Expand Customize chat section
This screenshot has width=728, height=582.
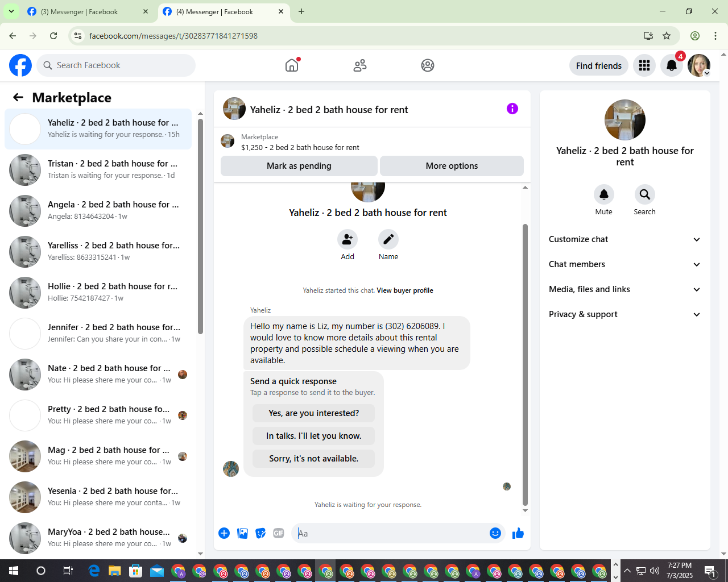pos(624,239)
